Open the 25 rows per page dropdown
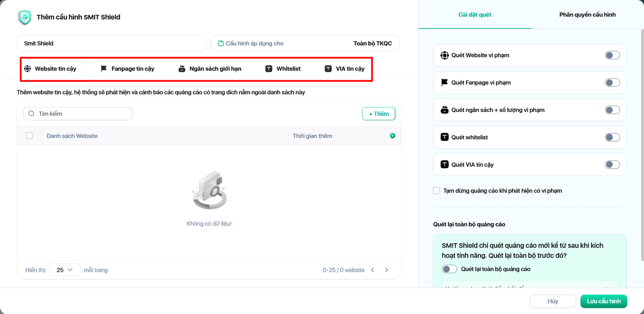Screen dimensions: 644x314 click(x=65, y=270)
